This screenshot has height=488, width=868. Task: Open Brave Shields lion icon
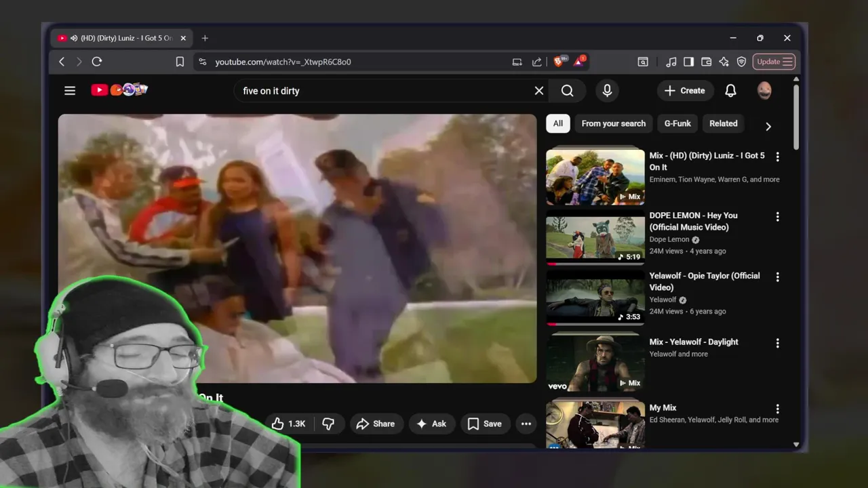point(559,62)
